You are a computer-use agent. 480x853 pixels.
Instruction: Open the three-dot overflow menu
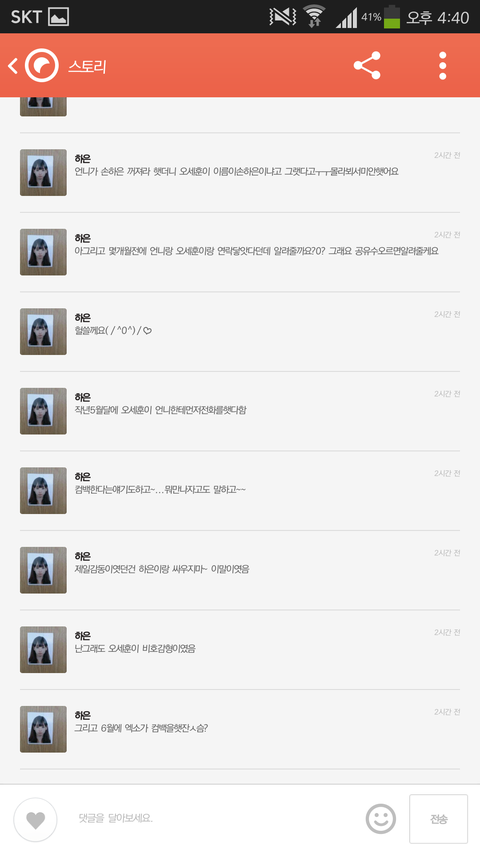[442, 66]
